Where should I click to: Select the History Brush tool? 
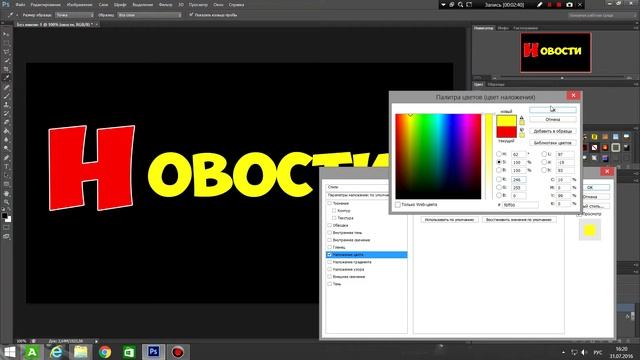coord(6,113)
